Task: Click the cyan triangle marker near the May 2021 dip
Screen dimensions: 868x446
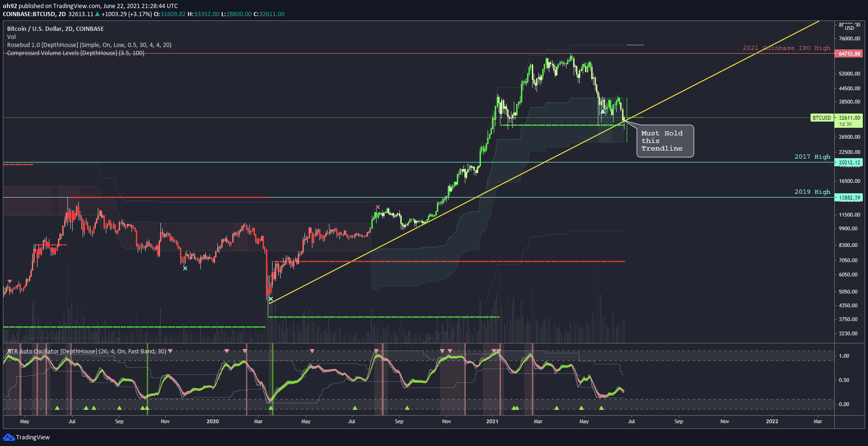Action: point(603,112)
